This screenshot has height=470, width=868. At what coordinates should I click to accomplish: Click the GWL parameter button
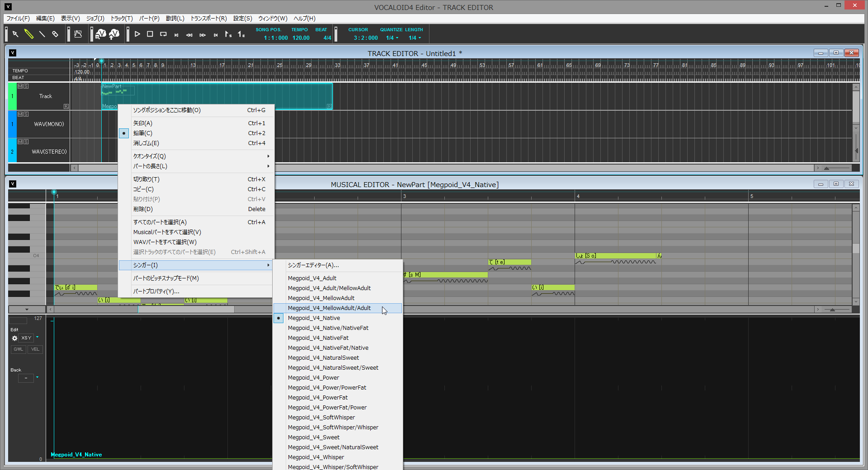[x=18, y=349]
